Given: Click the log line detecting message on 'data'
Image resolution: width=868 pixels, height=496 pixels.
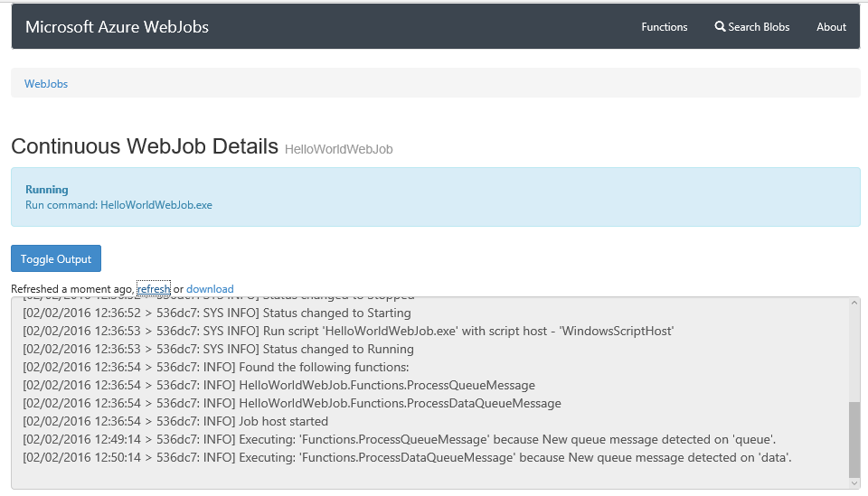Looking at the screenshot, I should pos(407,457).
